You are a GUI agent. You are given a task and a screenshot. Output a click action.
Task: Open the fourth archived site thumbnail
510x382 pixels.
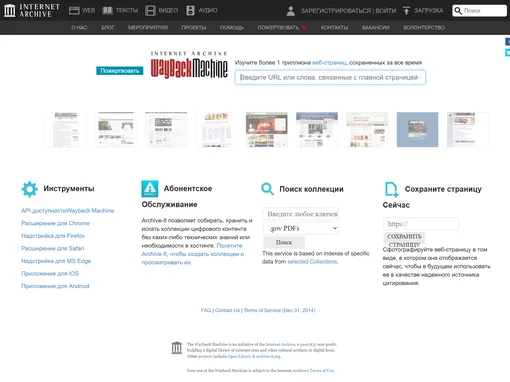click(216, 130)
